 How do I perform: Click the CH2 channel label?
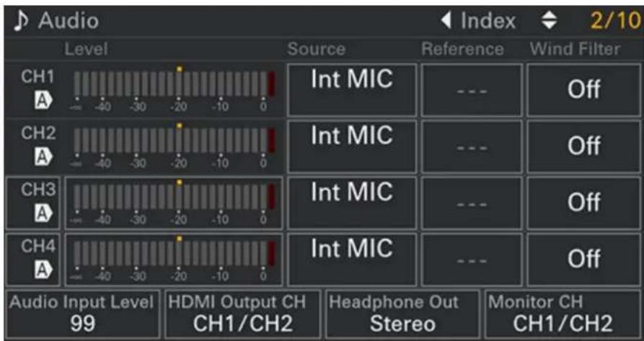(x=38, y=134)
